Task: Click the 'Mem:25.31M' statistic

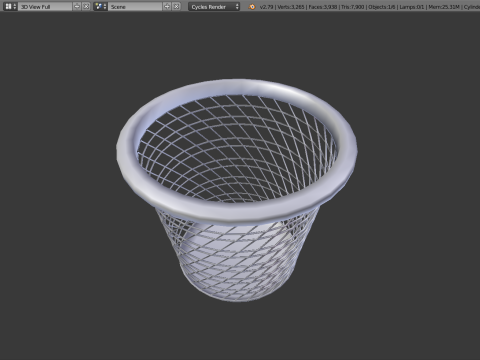Action: pos(444,7)
